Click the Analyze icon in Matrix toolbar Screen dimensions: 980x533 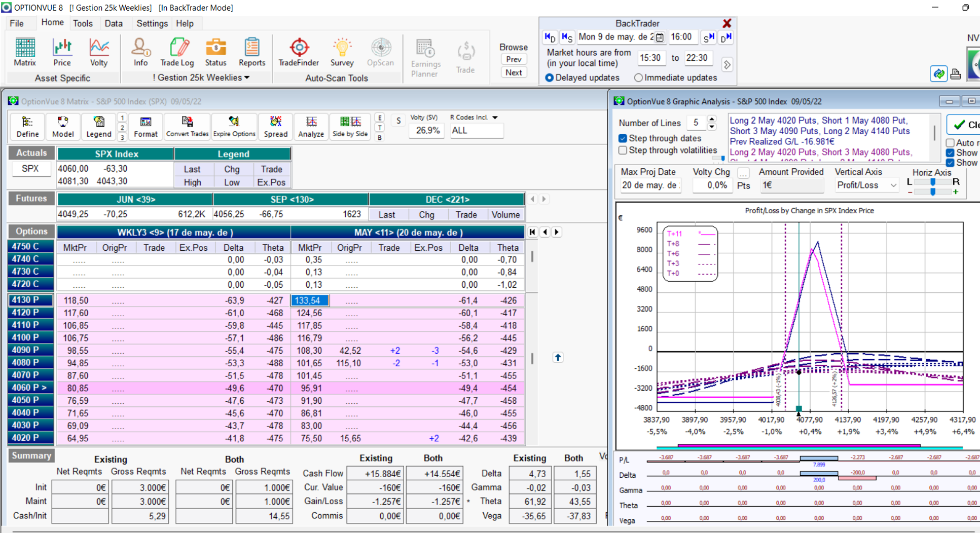coord(311,127)
